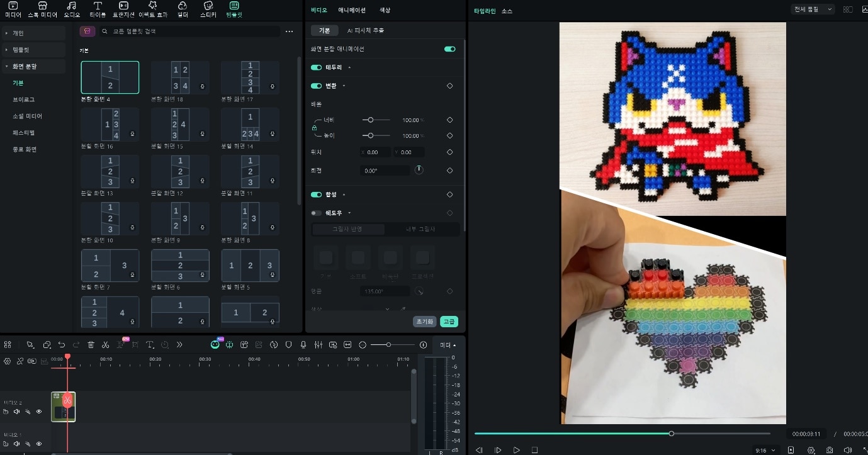This screenshot has width=868, height=455.
Task: Click the trash delete icon in timeline toolbar
Action: [91, 345]
